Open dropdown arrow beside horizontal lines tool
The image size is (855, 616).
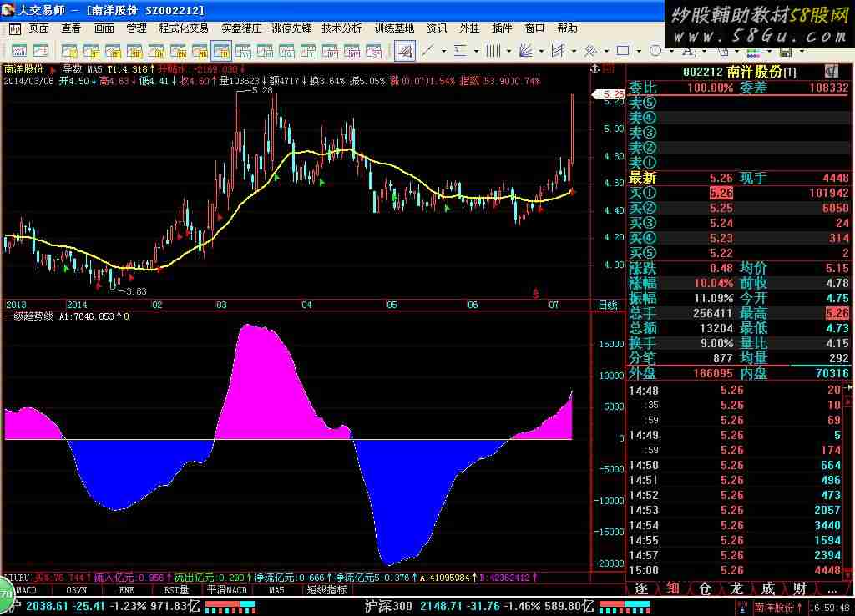476,52
